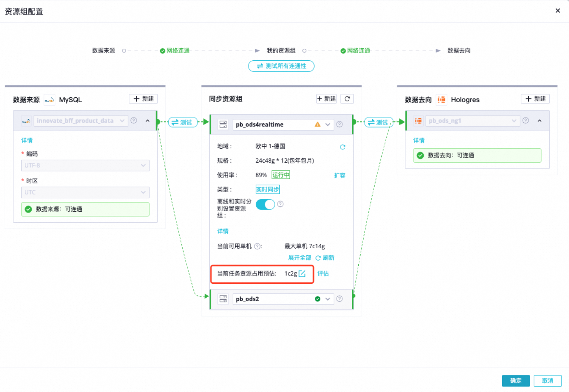This screenshot has width=569, height=392.
Task: Click the 取消 button
Action: point(547,381)
